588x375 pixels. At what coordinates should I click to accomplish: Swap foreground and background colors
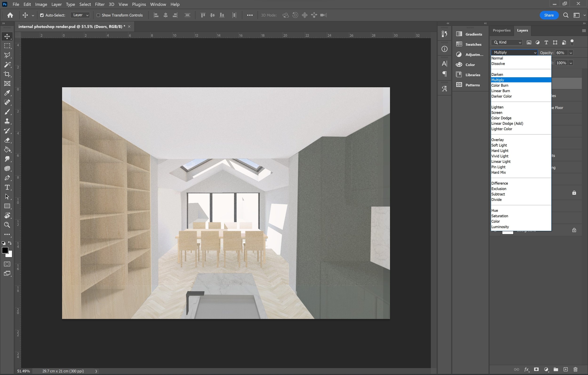point(10,243)
